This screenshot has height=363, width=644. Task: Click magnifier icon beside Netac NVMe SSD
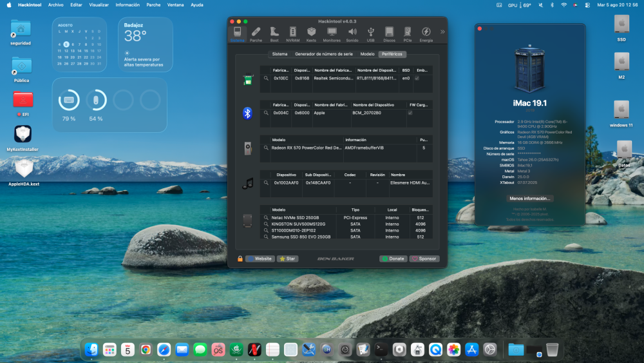[x=266, y=217]
